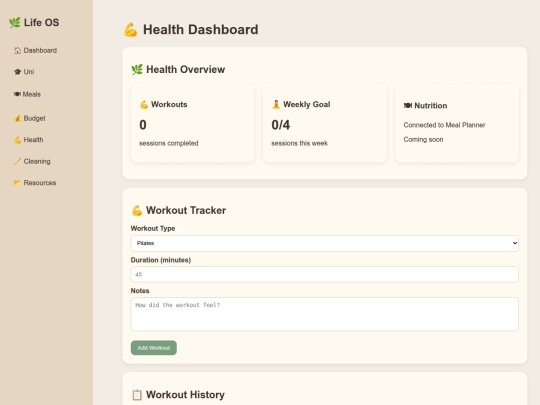Click the Weekly Goal card title
Image resolution: width=540 pixels, height=405 pixels.
tap(307, 104)
